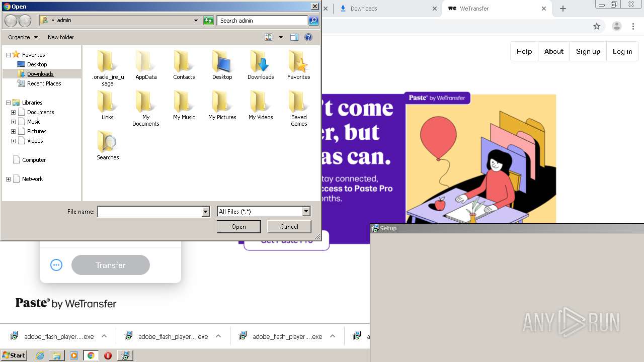
Task: Open Internet Explorer from the taskbar
Action: pos(40,355)
